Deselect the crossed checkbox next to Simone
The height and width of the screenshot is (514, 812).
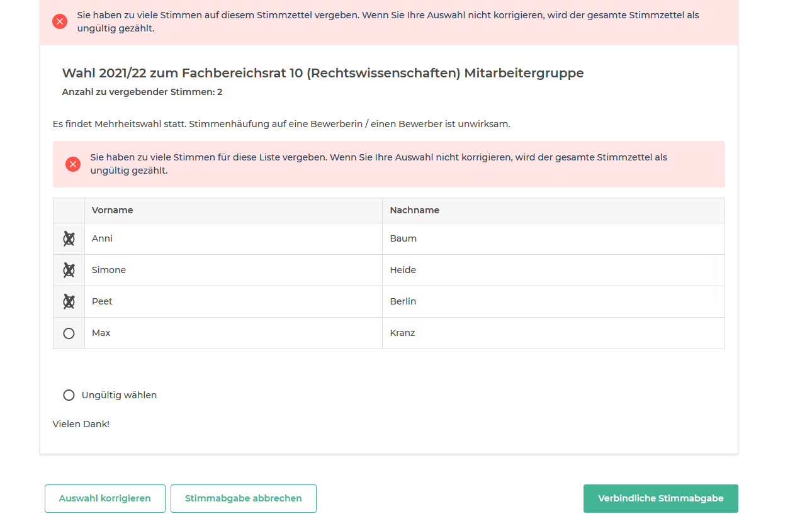tap(69, 270)
